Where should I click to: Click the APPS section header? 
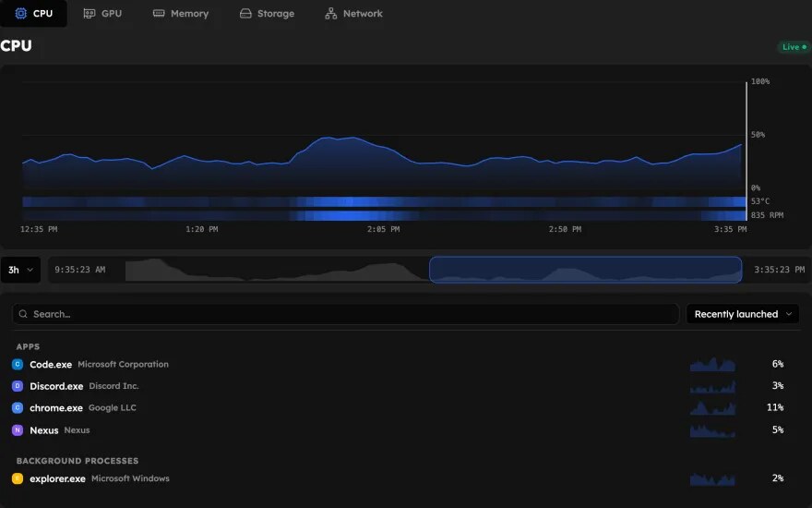[28, 346]
